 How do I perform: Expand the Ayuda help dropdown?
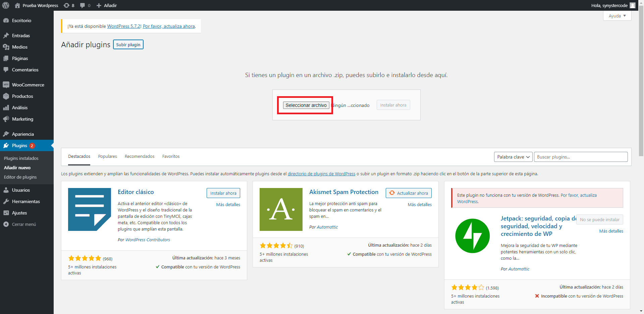coord(617,16)
